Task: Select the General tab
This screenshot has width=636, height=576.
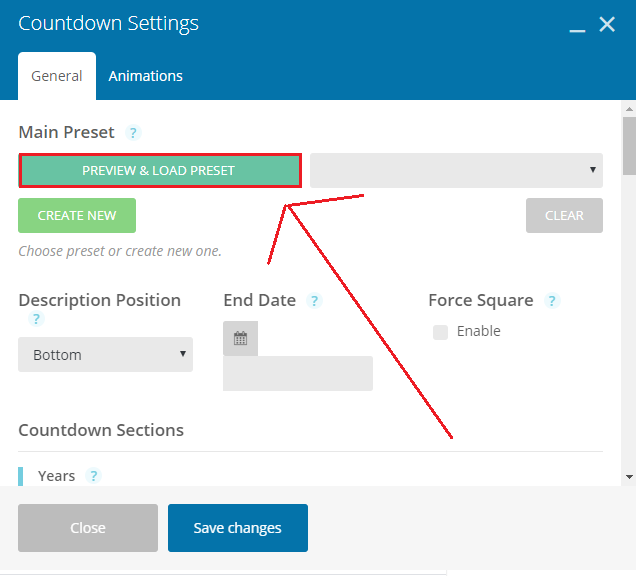Action: [57, 76]
